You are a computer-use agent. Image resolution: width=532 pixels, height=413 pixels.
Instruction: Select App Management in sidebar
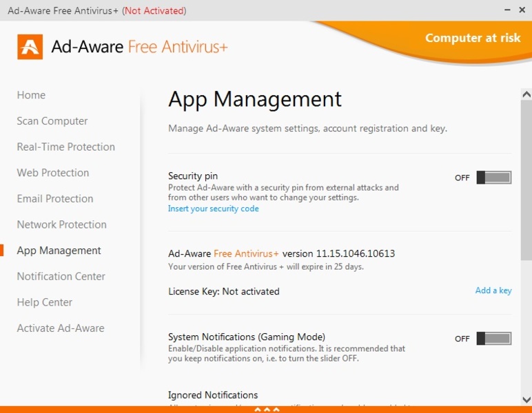point(59,251)
